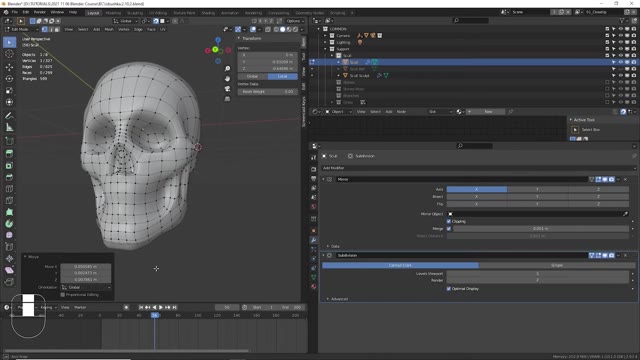Select the Cursor tool in the toolbar
This screenshot has height=360, width=640.
tap(9, 54)
